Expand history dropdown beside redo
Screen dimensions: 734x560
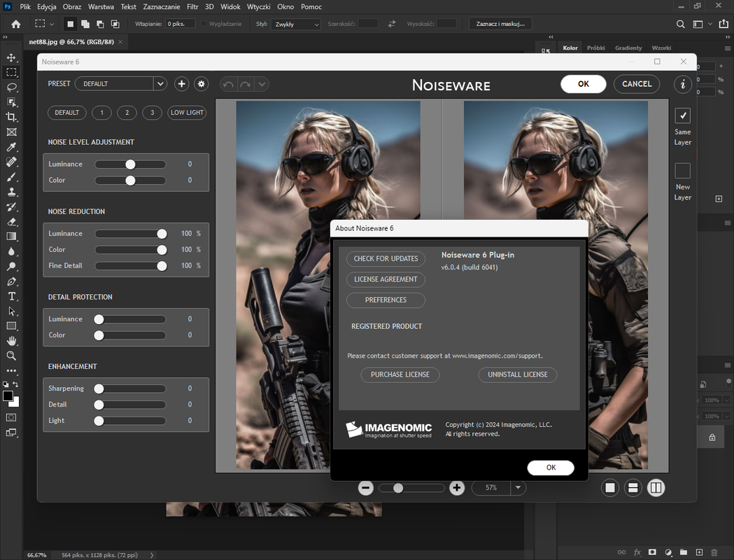[262, 84]
